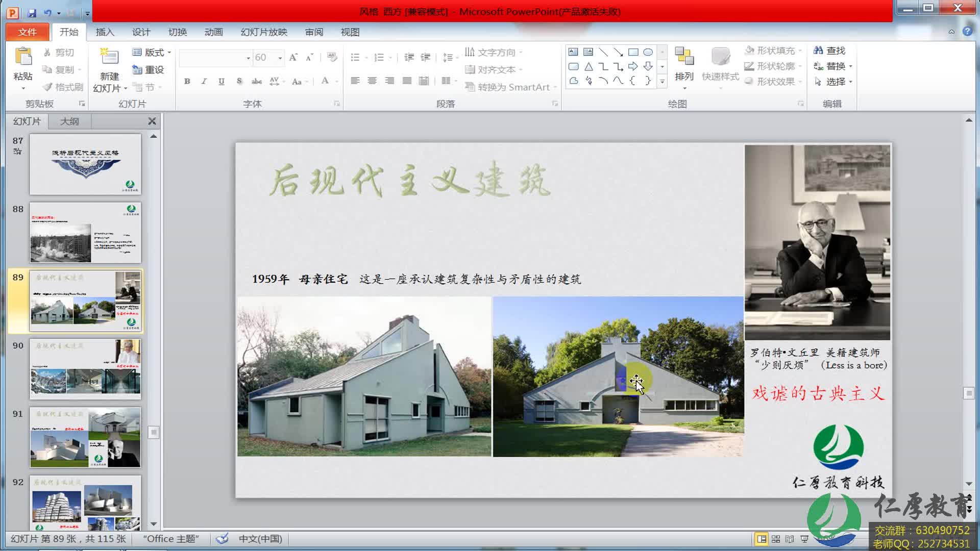The image size is (980, 551).
Task: Toggle italic formatting
Action: pyautogui.click(x=204, y=81)
